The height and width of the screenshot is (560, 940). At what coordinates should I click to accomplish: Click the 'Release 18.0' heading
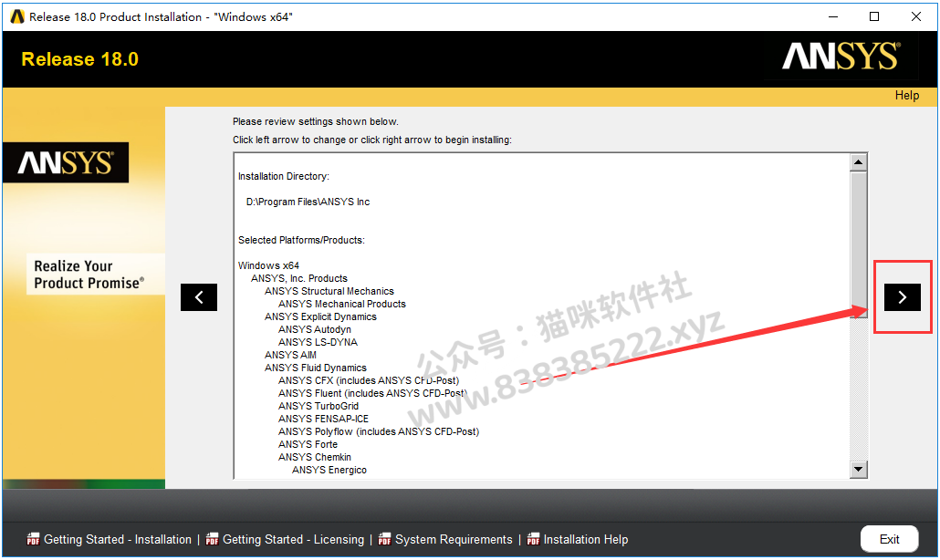[79, 59]
